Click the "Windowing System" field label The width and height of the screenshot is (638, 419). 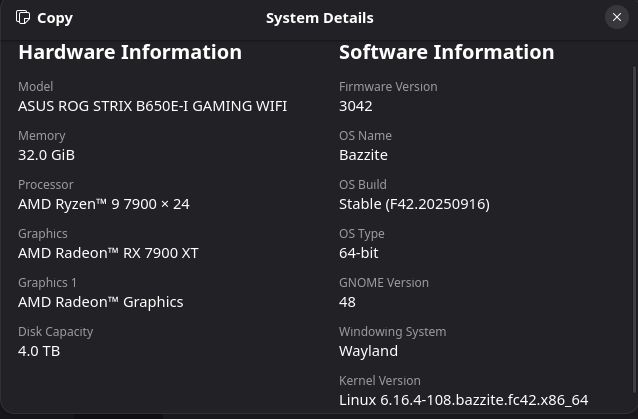coord(393,332)
